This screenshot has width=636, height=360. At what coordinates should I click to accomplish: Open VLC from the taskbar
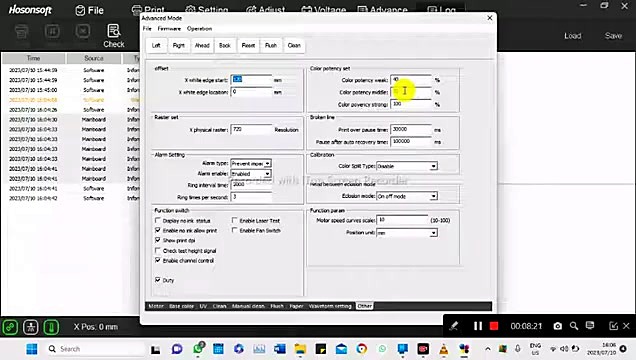[x=444, y=349]
